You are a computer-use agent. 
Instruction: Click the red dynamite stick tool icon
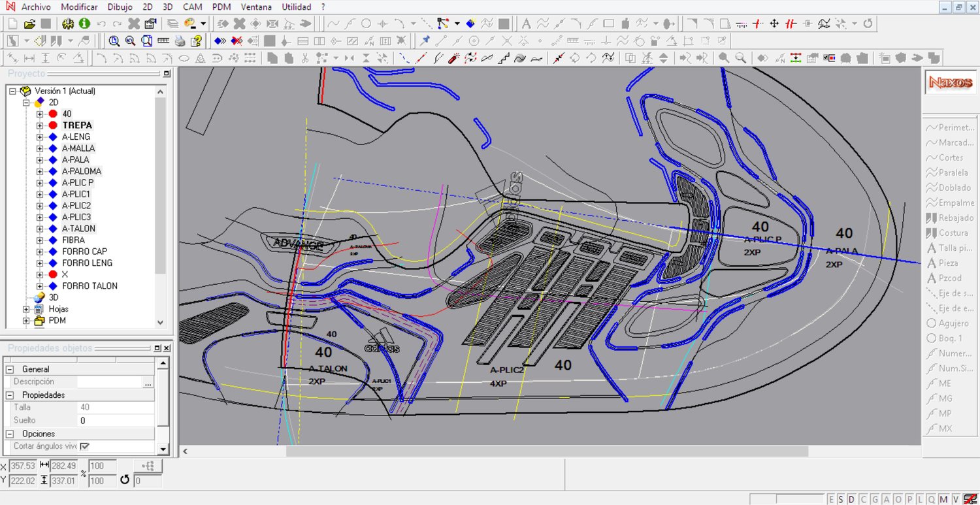452,58
